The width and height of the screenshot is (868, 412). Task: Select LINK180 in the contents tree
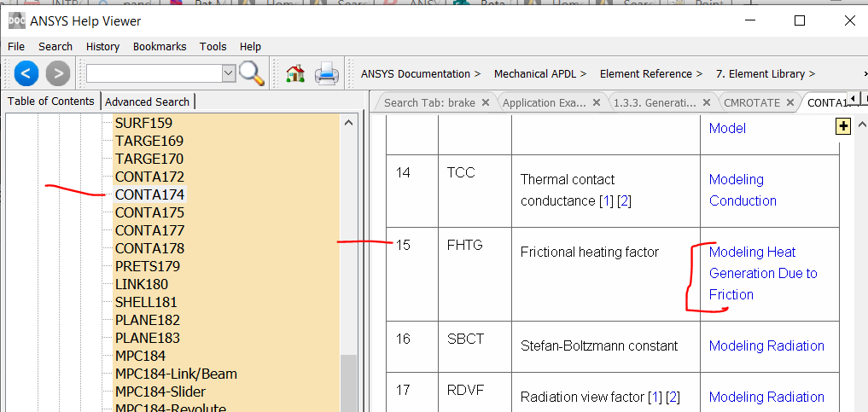[141, 284]
